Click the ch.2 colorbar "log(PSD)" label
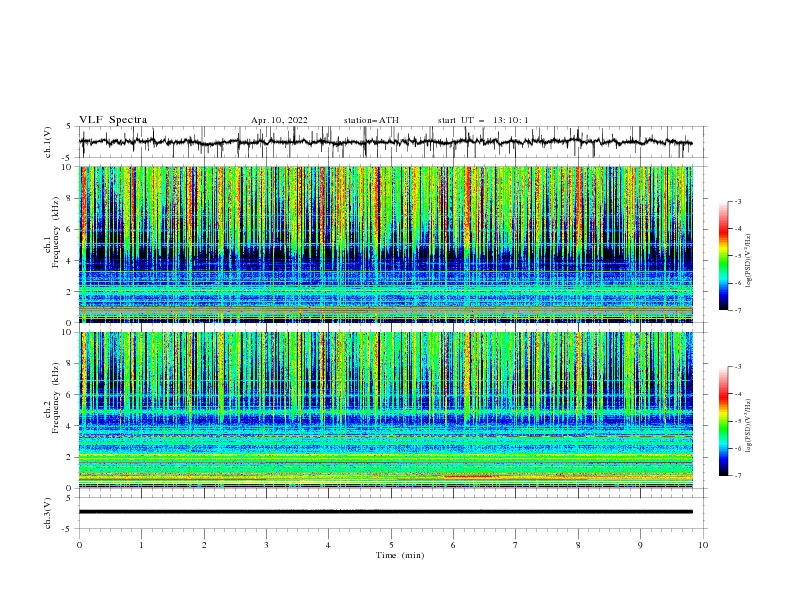 point(749,425)
